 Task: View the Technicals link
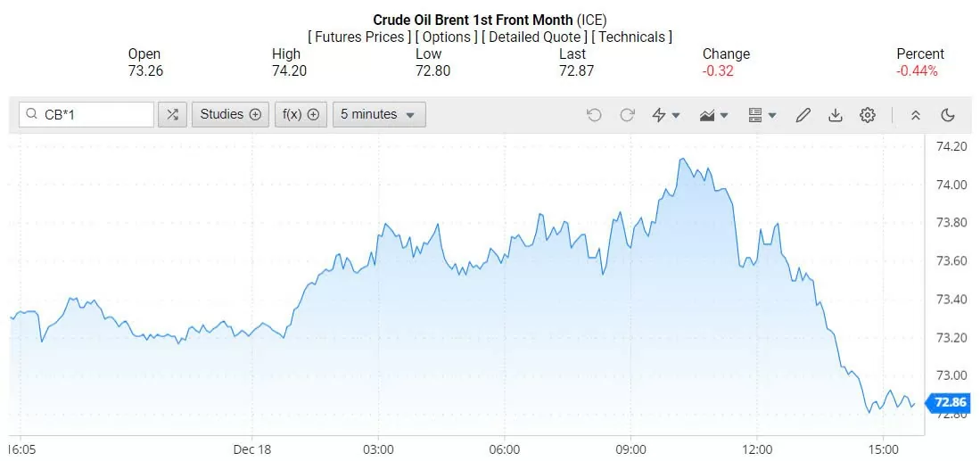click(633, 37)
